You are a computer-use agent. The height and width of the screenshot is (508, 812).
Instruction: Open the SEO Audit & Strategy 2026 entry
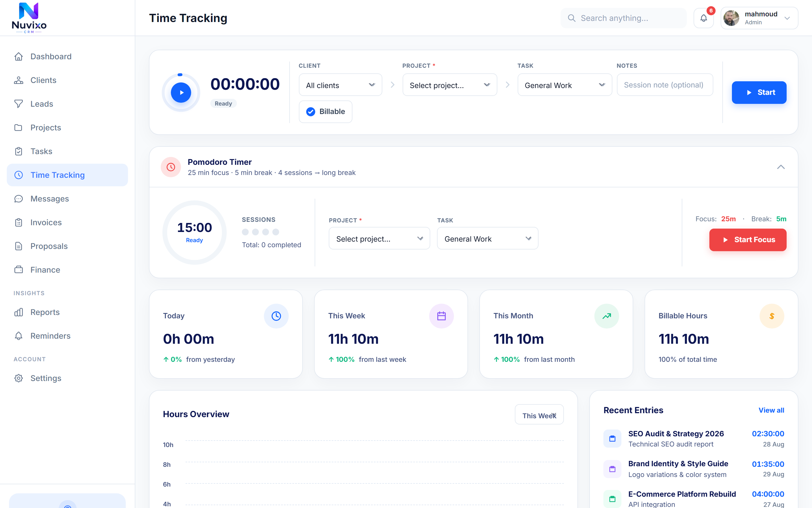tap(694, 439)
